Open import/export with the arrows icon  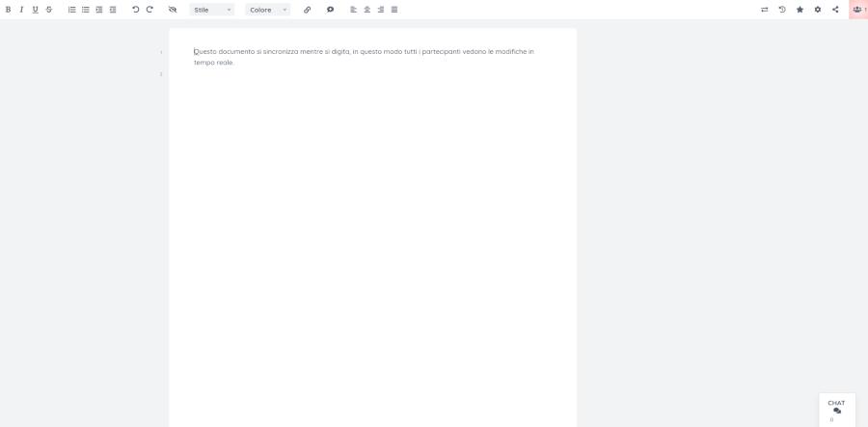765,10
